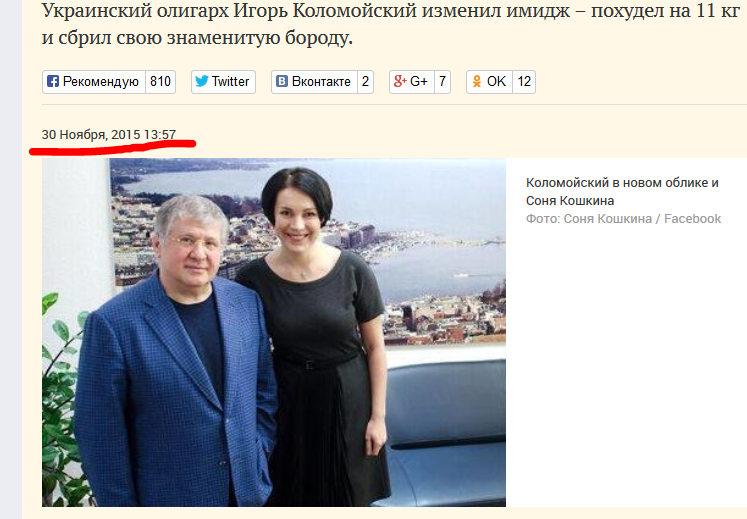Share article using Twitter button
The width and height of the screenshot is (747, 519).
[x=223, y=82]
